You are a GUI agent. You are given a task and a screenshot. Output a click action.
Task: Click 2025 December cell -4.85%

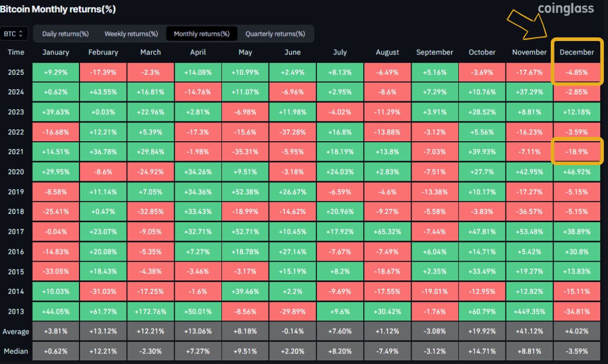[x=577, y=72]
